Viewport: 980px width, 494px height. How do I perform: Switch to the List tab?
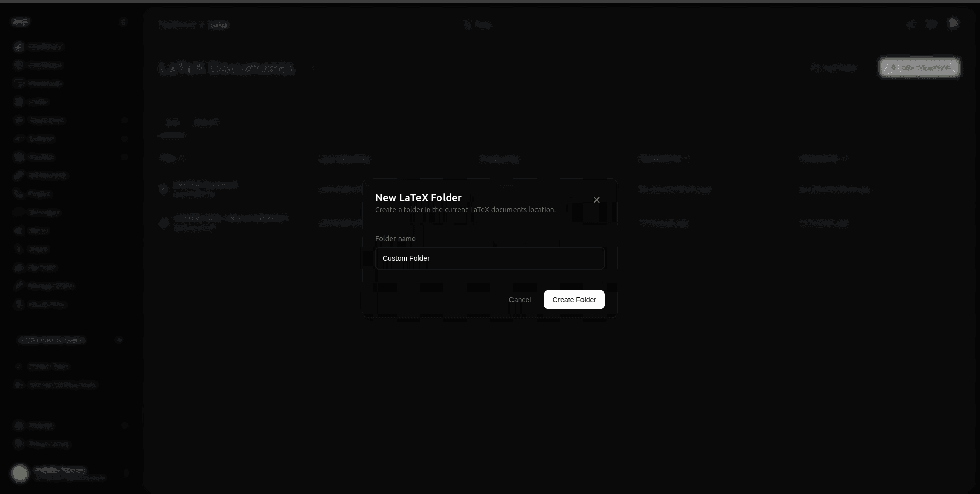point(172,123)
